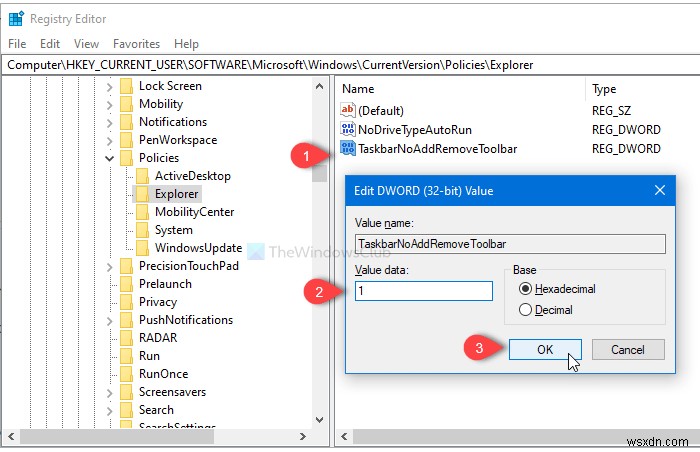Click the tree pane scroll down arrow
The height and width of the screenshot is (452, 700).
tap(319, 419)
